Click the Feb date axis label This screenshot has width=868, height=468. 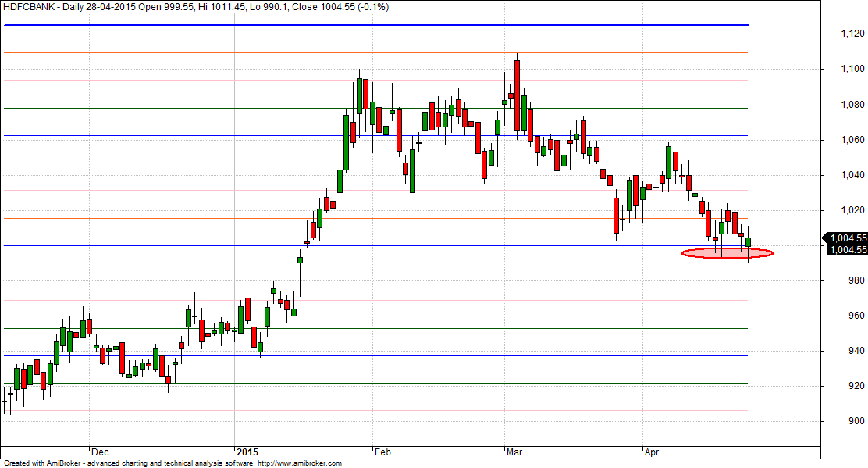(x=383, y=452)
